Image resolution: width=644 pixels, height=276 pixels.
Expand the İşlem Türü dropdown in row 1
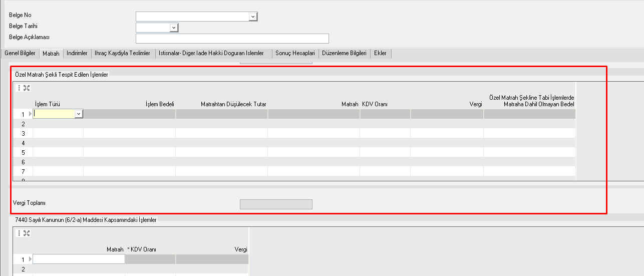[x=79, y=114]
